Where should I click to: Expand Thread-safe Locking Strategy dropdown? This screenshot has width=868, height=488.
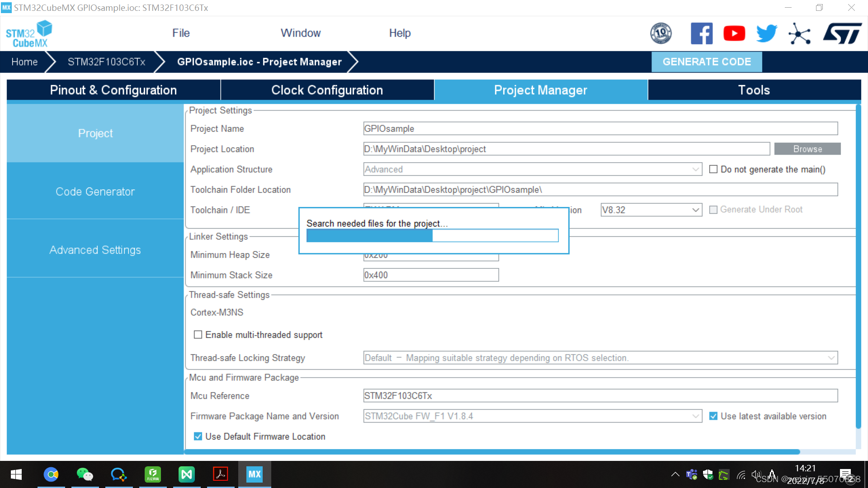click(x=831, y=358)
